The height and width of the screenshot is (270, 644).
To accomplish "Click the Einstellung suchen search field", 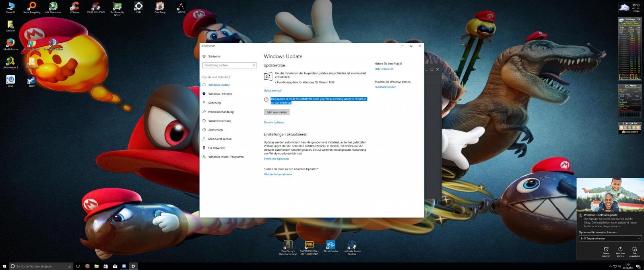I will 229,65.
